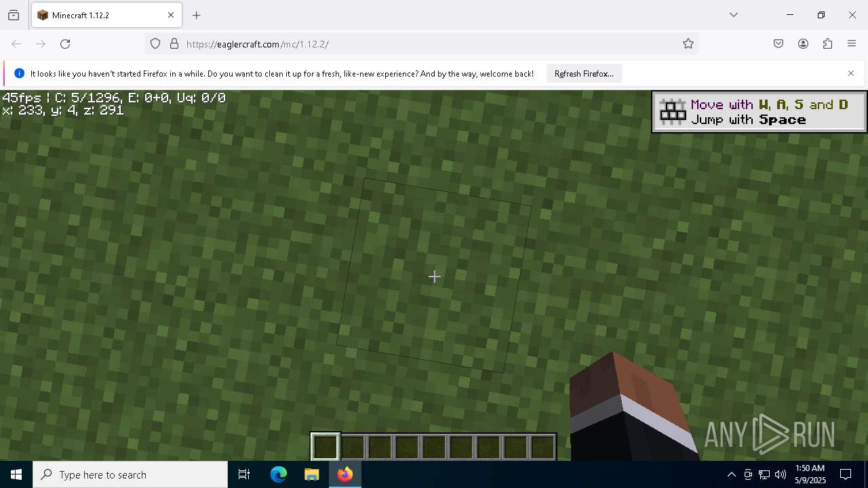Open Firefox recent browsing view icon

coord(14,15)
